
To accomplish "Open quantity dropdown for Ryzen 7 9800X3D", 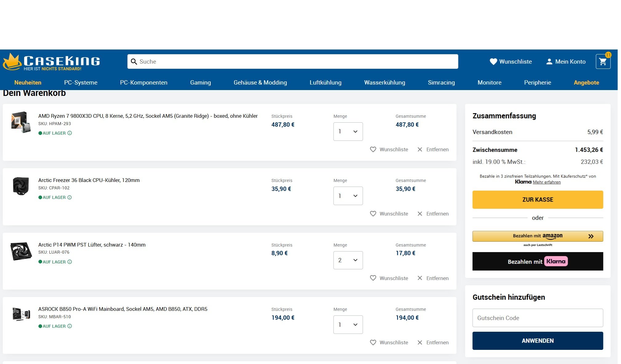I will click(348, 132).
